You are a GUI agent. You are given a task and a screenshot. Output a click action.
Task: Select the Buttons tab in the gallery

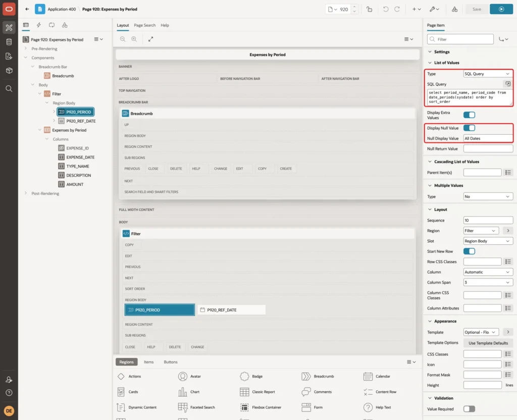point(171,362)
